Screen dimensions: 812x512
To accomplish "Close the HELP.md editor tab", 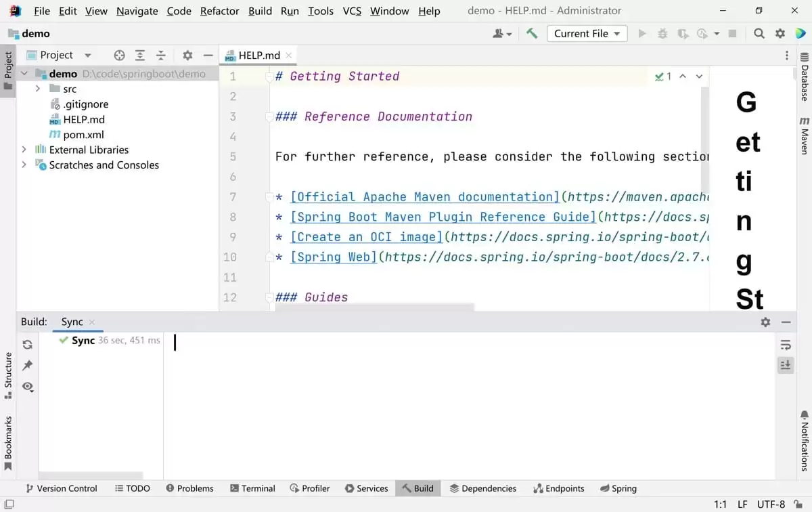I will pyautogui.click(x=288, y=56).
